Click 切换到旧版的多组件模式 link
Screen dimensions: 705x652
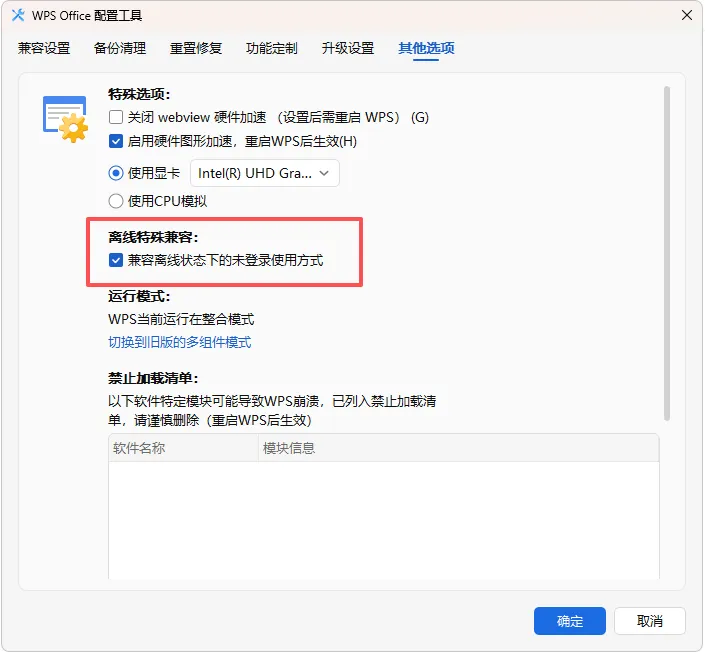point(179,343)
